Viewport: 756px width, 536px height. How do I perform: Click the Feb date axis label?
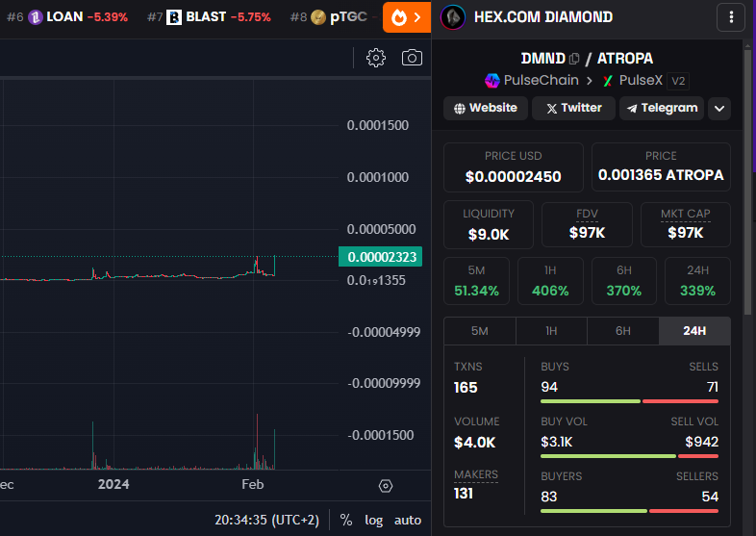click(253, 484)
